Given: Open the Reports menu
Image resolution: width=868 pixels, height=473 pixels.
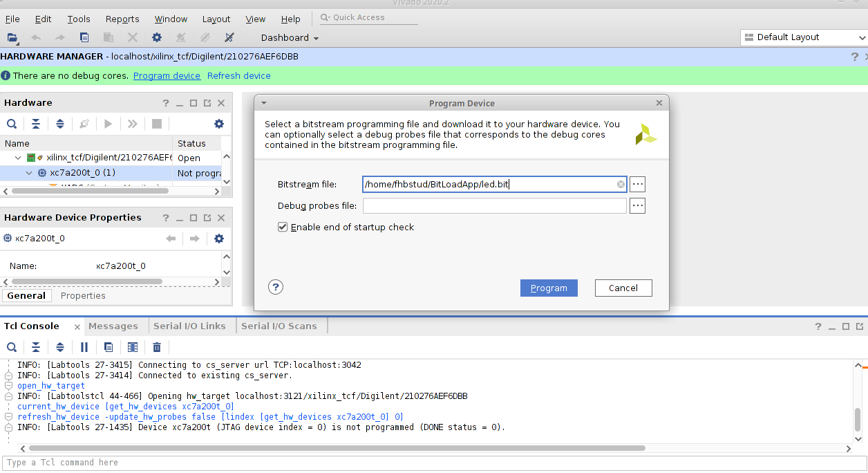Looking at the screenshot, I should (x=122, y=19).
